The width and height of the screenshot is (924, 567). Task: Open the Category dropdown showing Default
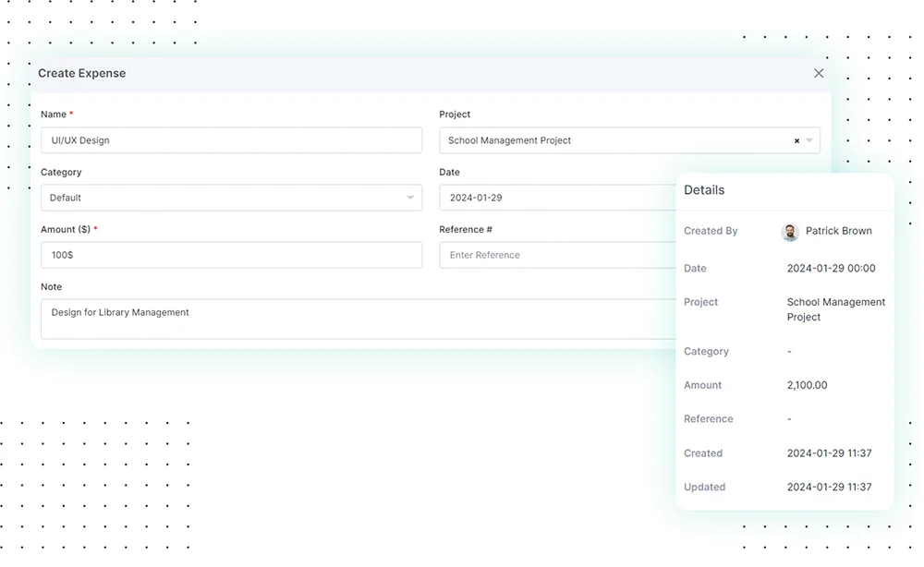(231, 198)
